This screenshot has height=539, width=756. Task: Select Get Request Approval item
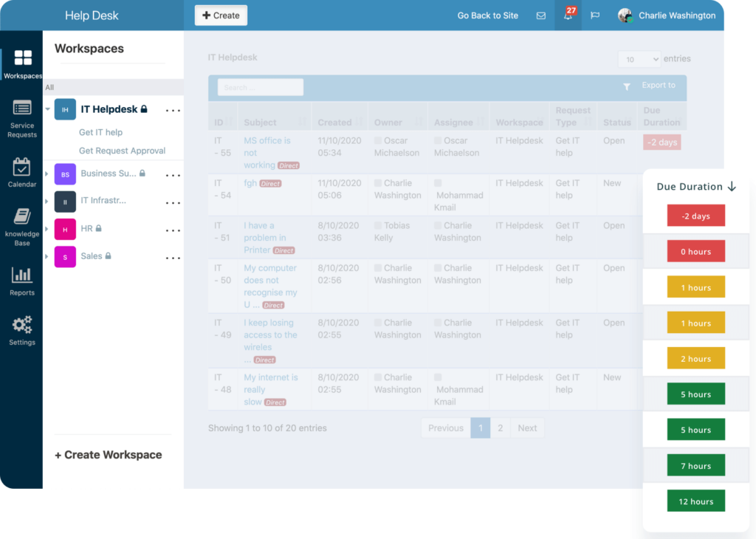[x=122, y=151]
